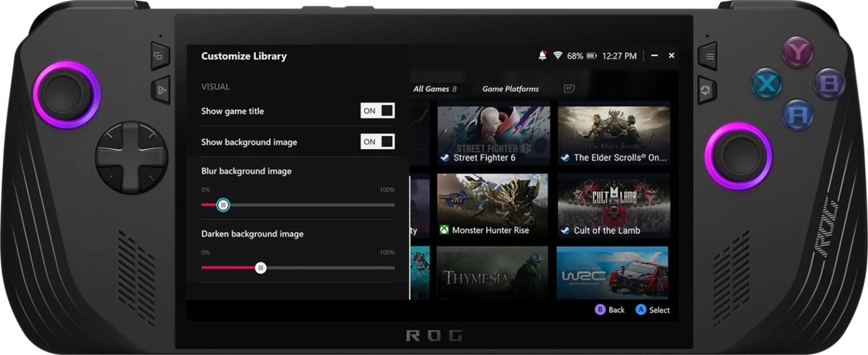The image size is (868, 355).
Task: Click the "Cult of the Lamb" title text
Action: (607, 231)
